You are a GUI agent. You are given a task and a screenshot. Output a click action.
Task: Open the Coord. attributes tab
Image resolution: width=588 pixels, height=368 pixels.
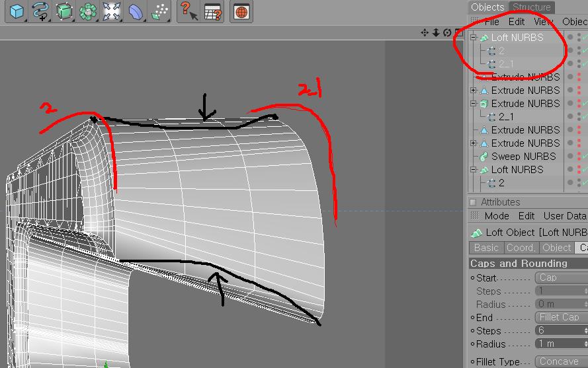[521, 248]
